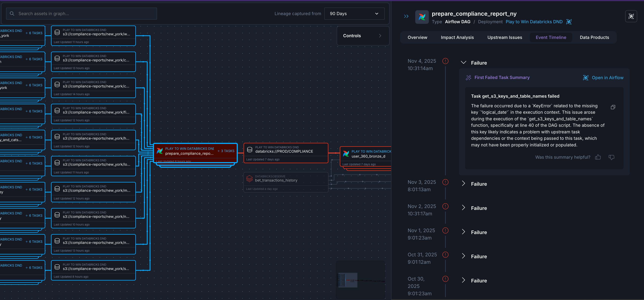Select the Airflow icon button at panel top-right
The image size is (644, 300).
631,16
